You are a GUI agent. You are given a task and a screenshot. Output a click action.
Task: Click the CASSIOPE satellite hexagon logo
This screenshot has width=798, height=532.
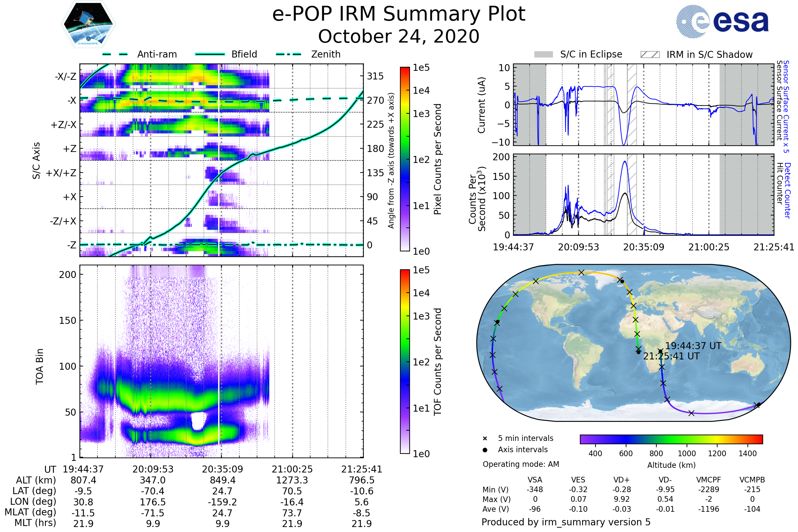[88, 24]
